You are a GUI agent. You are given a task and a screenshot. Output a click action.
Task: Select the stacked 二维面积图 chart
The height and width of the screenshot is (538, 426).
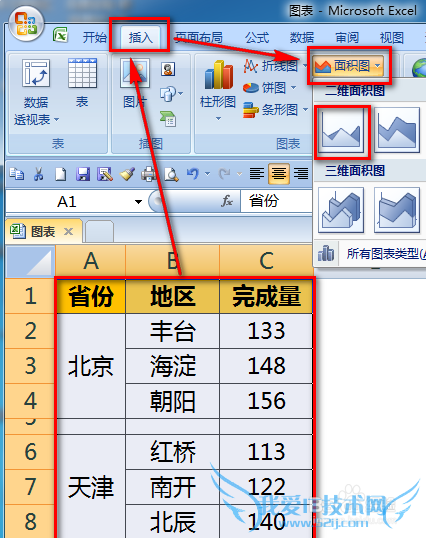tap(397, 130)
